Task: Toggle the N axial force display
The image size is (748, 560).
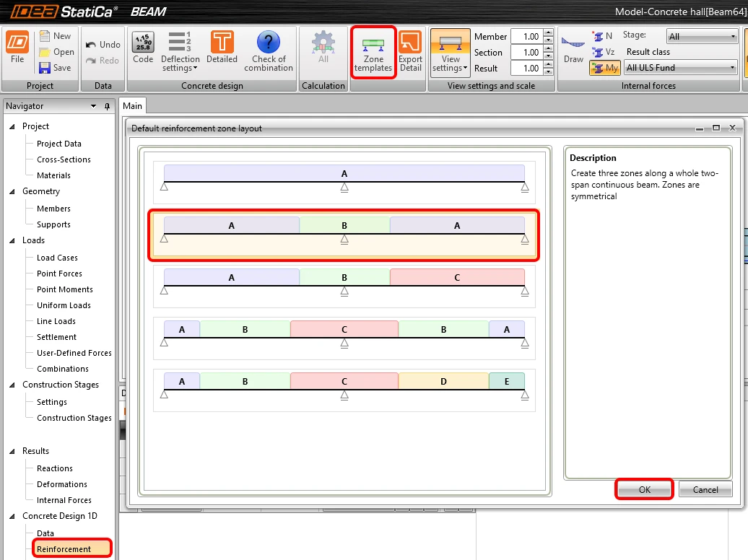Action: [602, 36]
